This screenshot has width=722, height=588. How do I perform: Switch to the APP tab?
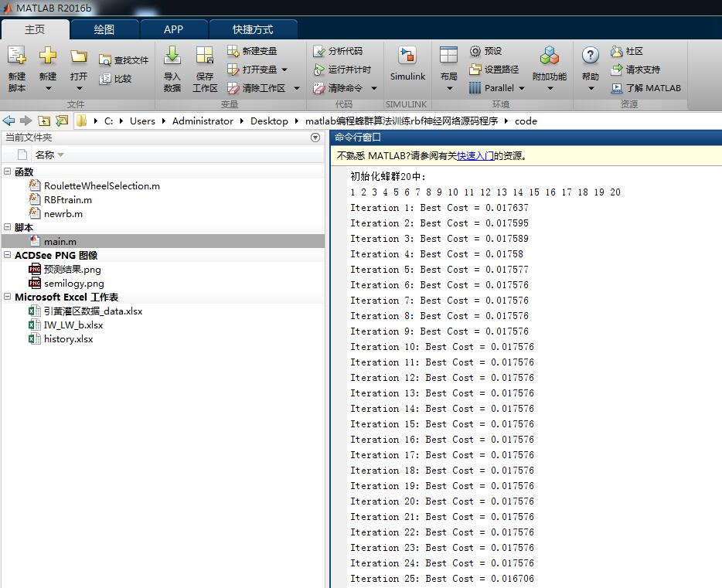(174, 29)
